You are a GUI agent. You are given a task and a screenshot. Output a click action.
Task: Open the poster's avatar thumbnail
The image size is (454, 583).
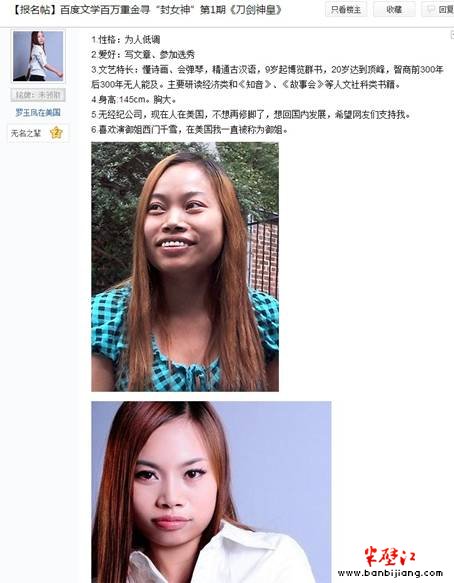tap(38, 56)
